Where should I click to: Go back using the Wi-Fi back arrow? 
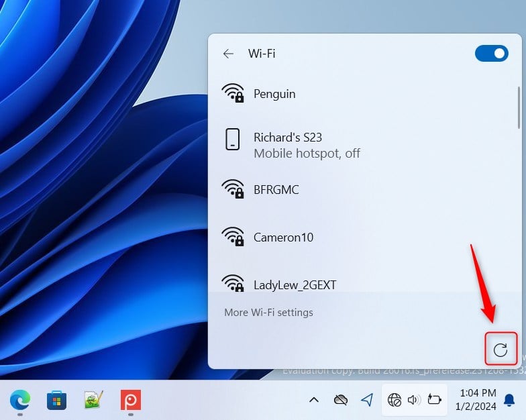coord(228,54)
